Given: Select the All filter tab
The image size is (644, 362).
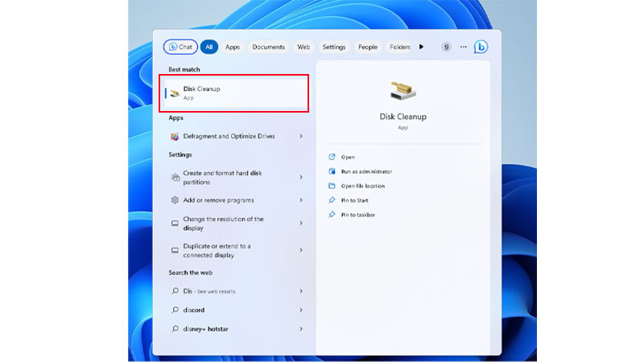Looking at the screenshot, I should point(209,47).
